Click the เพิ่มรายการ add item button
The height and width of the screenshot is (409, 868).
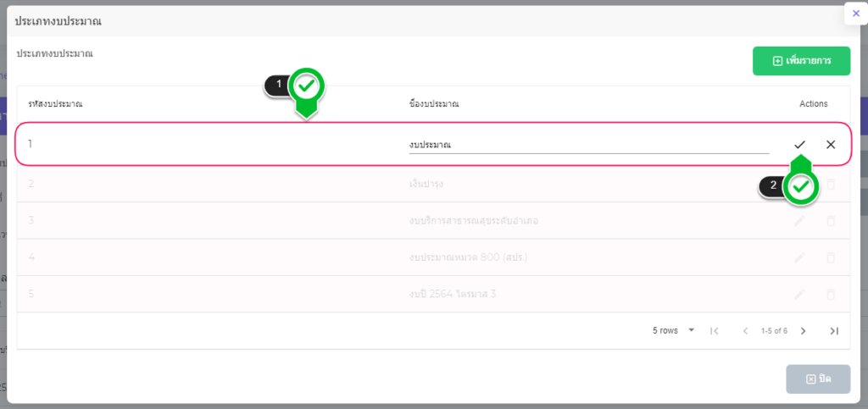point(801,61)
